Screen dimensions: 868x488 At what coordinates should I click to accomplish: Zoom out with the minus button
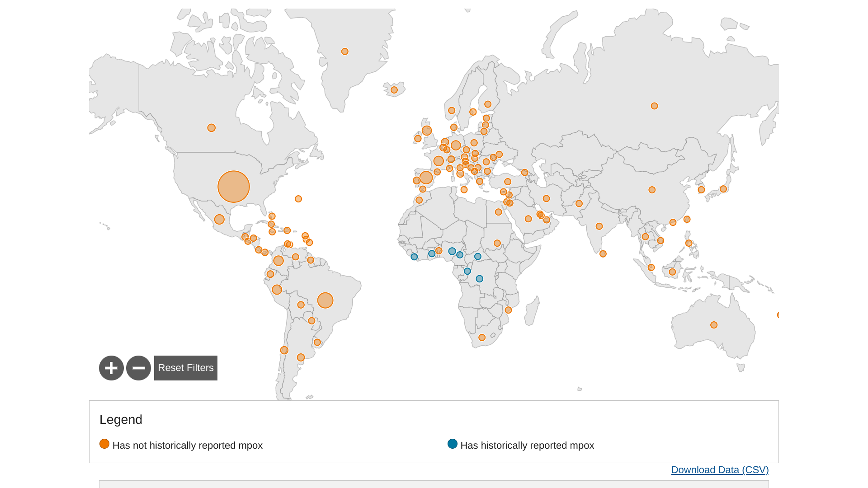pos(138,368)
